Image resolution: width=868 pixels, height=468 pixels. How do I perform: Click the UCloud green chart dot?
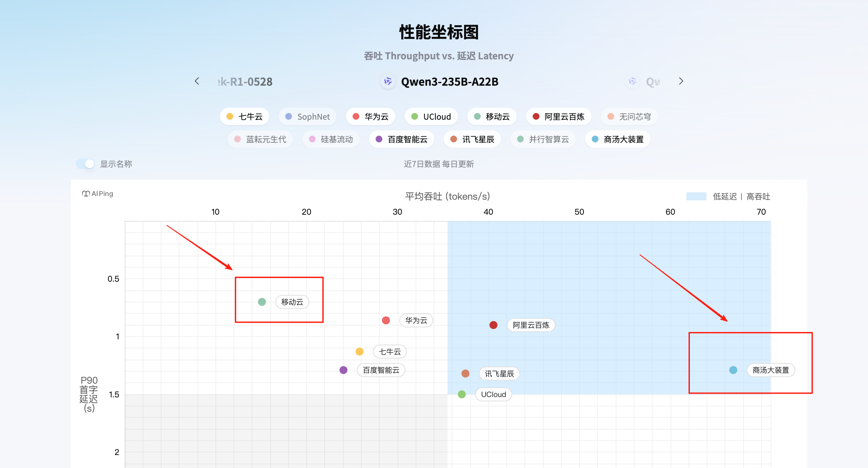click(462, 394)
